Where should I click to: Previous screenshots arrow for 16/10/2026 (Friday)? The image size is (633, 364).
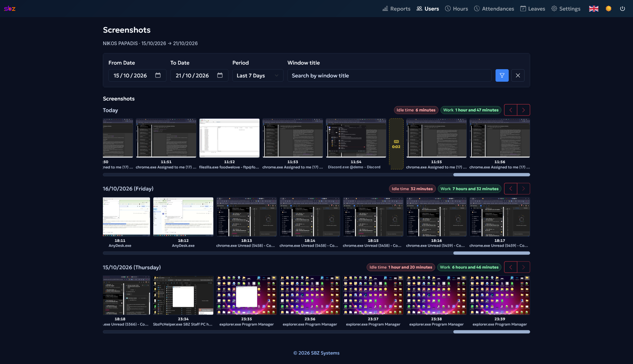point(511,189)
